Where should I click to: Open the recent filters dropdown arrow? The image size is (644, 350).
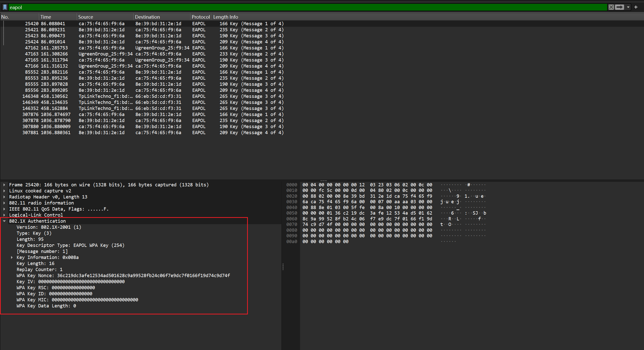[x=628, y=7]
